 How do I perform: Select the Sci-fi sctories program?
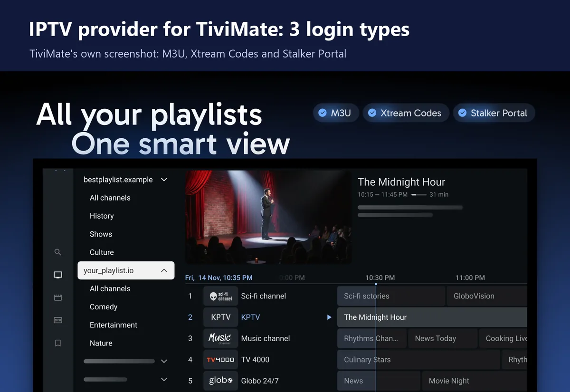[x=391, y=296]
